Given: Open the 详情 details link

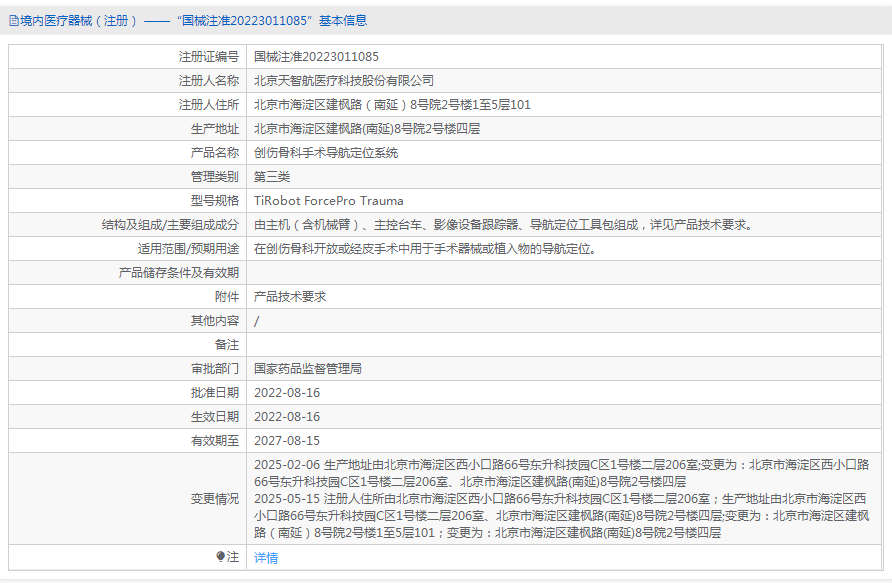Looking at the screenshot, I should point(266,557).
